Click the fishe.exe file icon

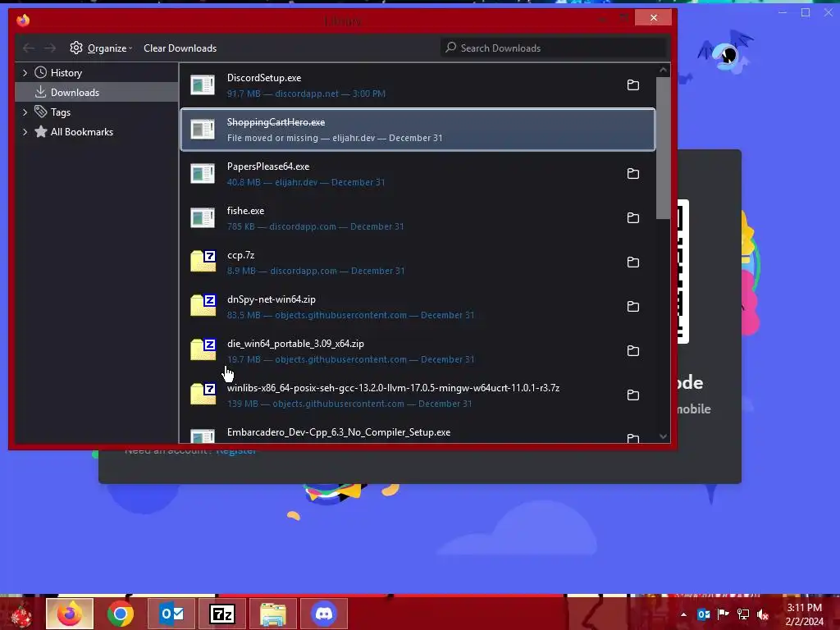tap(203, 218)
